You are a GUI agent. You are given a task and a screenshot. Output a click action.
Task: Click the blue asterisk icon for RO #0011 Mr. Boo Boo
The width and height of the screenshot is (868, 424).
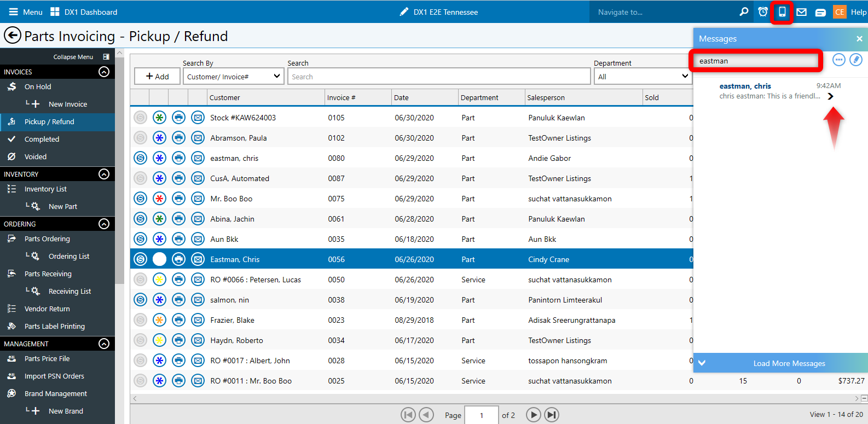click(x=159, y=381)
